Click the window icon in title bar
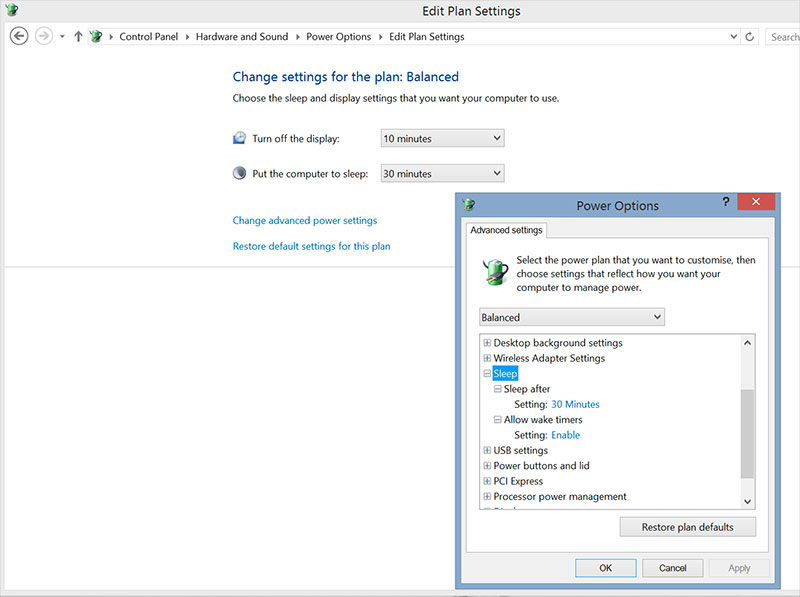Image resolution: width=800 pixels, height=597 pixels. 11,10
